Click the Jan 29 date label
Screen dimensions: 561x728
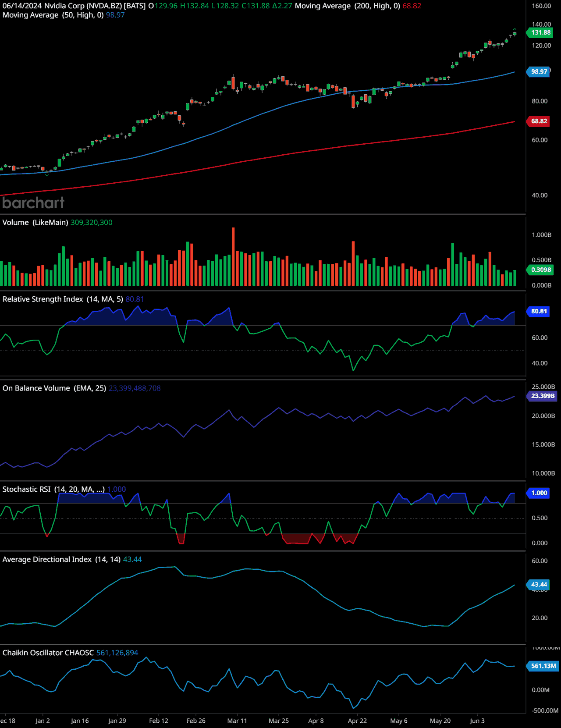click(117, 721)
